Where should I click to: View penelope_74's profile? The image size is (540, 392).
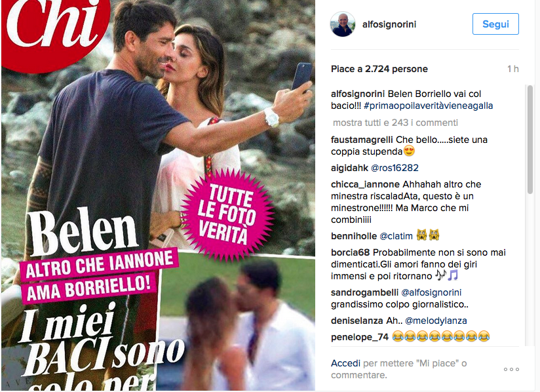360,337
